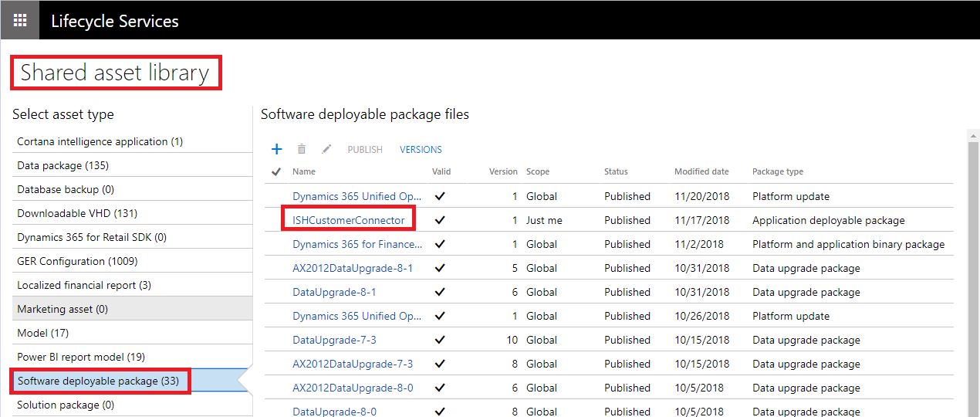Sort by the Scope column header

(x=538, y=171)
